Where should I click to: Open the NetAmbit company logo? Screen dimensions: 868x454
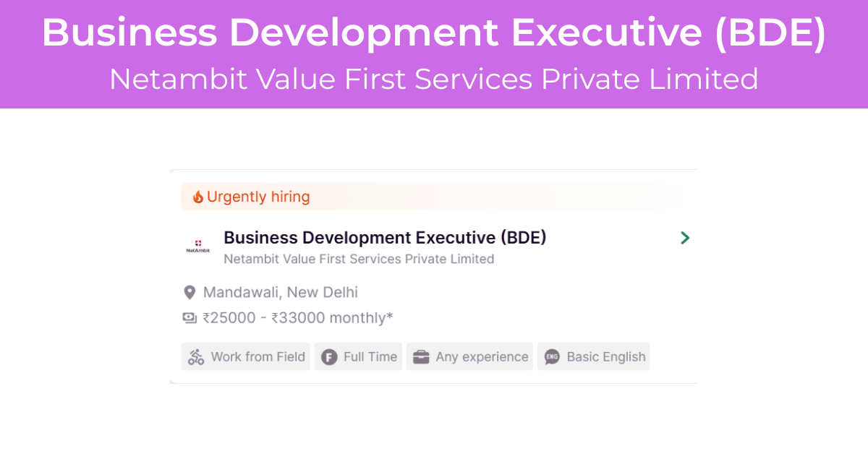point(197,247)
